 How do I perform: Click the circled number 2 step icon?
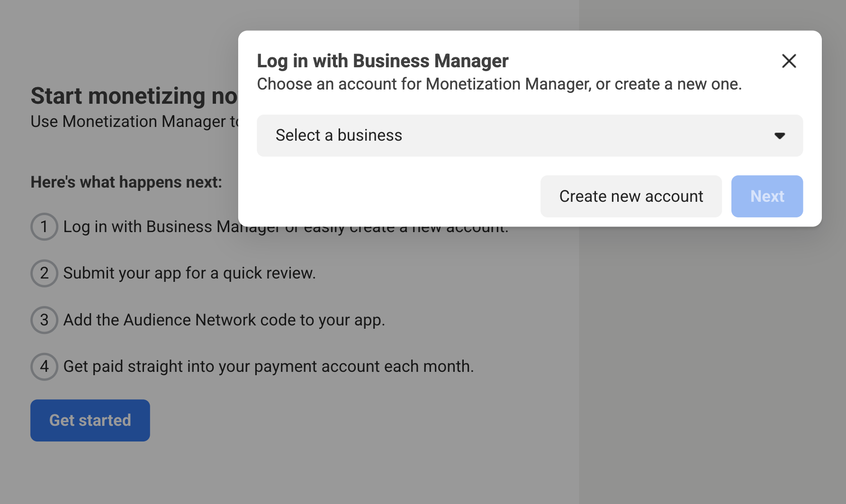[x=44, y=273]
